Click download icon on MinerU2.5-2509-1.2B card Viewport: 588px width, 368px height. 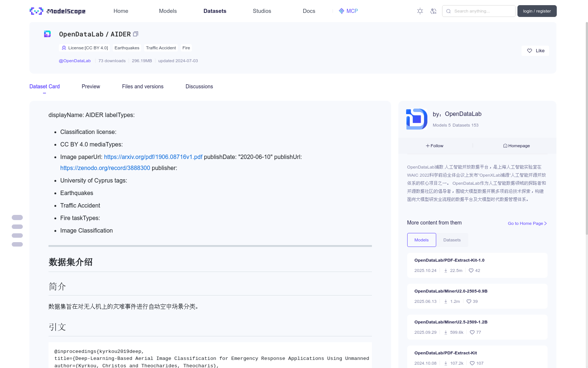click(x=446, y=332)
